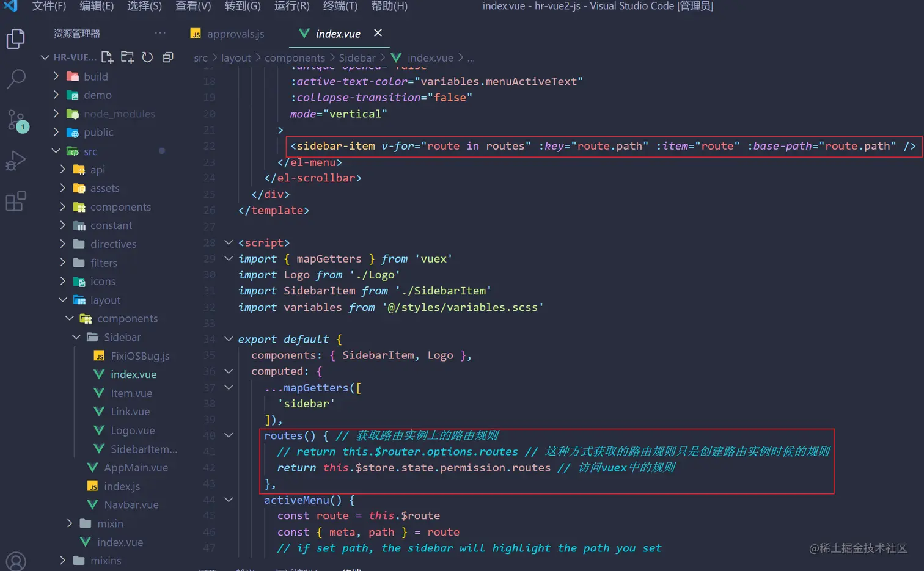Expand the filters folder
The width and height of the screenshot is (924, 571).
[x=103, y=263]
